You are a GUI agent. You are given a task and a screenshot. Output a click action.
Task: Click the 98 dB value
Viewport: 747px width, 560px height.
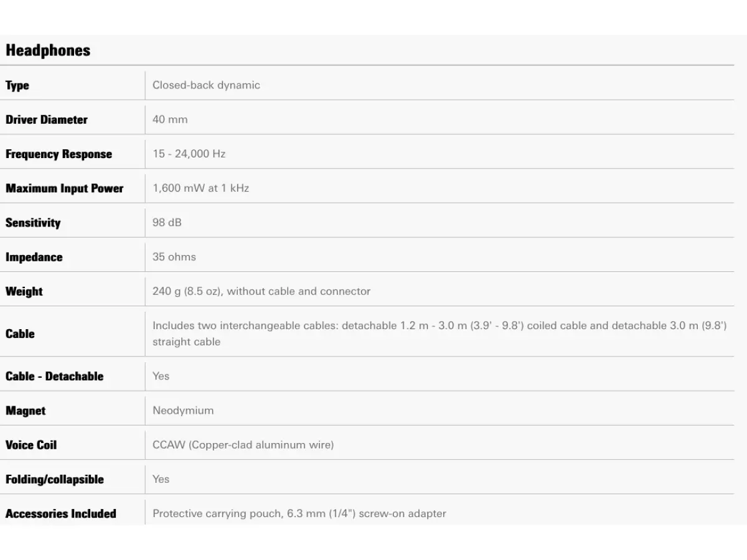[x=167, y=222]
